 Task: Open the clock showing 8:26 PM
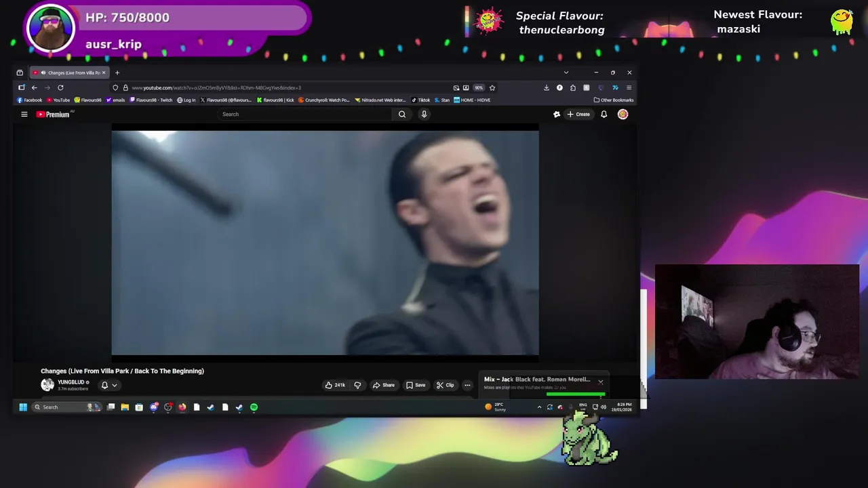623,407
